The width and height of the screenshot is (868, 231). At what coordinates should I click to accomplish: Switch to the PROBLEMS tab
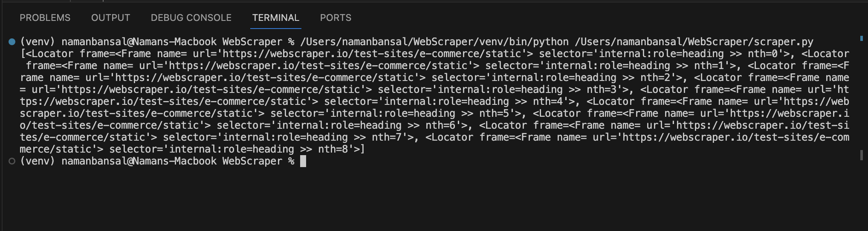(x=45, y=18)
